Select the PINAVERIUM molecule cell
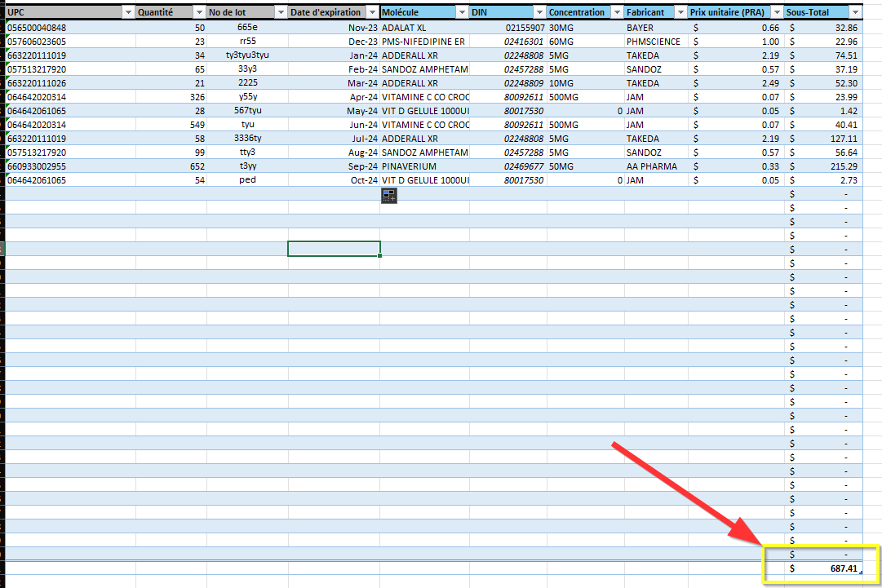The image size is (882, 588). (x=425, y=166)
